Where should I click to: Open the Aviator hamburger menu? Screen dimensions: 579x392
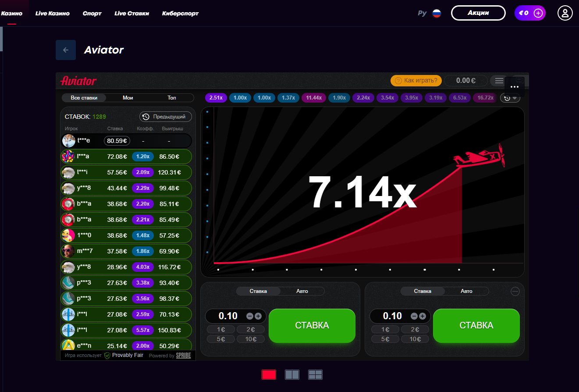tap(499, 81)
